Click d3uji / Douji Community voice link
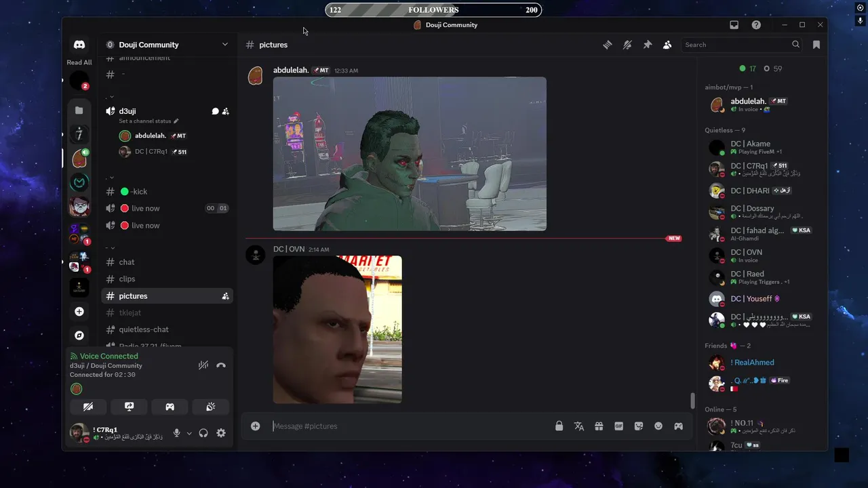Viewport: 868px width, 488px height. coord(106,365)
